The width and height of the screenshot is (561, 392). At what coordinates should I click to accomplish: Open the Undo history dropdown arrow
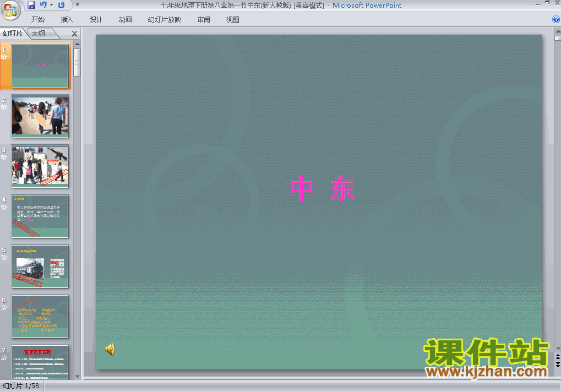52,5
